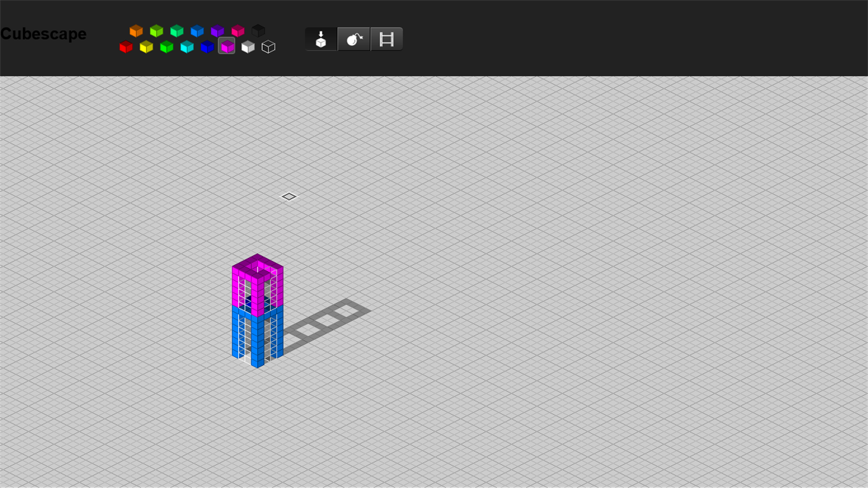Activate the place cube tool
868x488 pixels.
321,39
